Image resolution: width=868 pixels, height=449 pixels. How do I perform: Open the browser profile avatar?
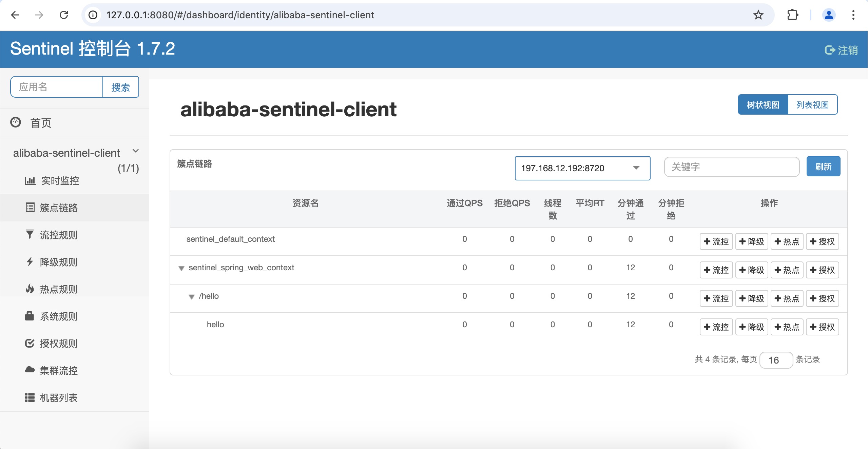click(x=829, y=15)
